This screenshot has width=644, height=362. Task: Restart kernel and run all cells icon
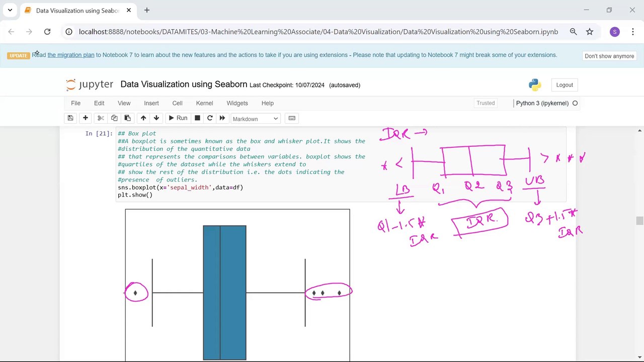[222, 118]
